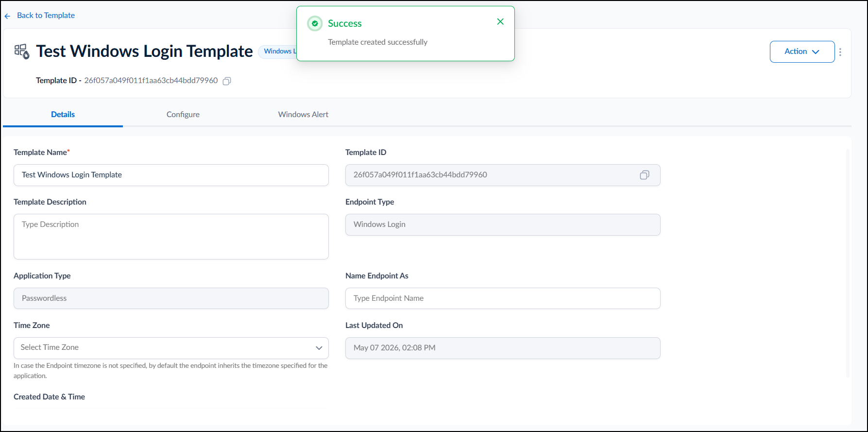Click the green success checkmark icon
Screen dimensions: 868x432
[x=315, y=23]
